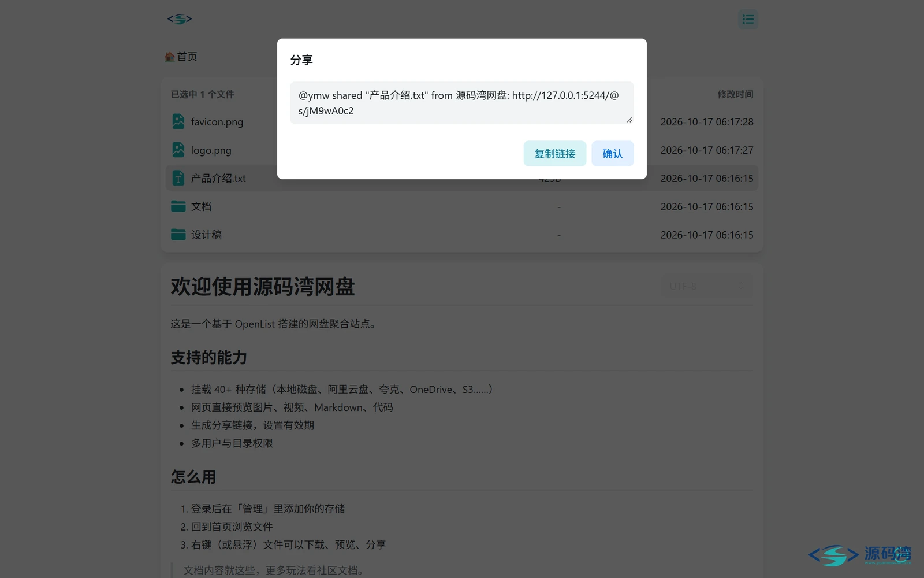The image size is (924, 578).
Task: Open the favicon.png file name
Action: pos(217,122)
